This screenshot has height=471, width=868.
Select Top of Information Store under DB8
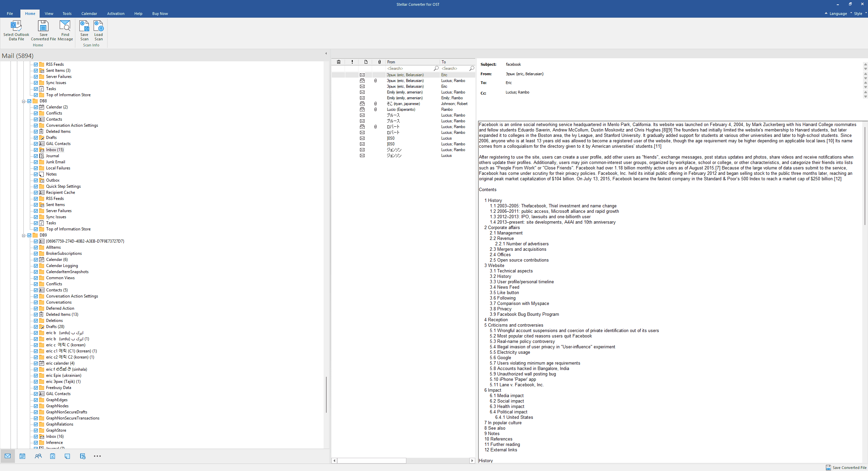tap(68, 229)
